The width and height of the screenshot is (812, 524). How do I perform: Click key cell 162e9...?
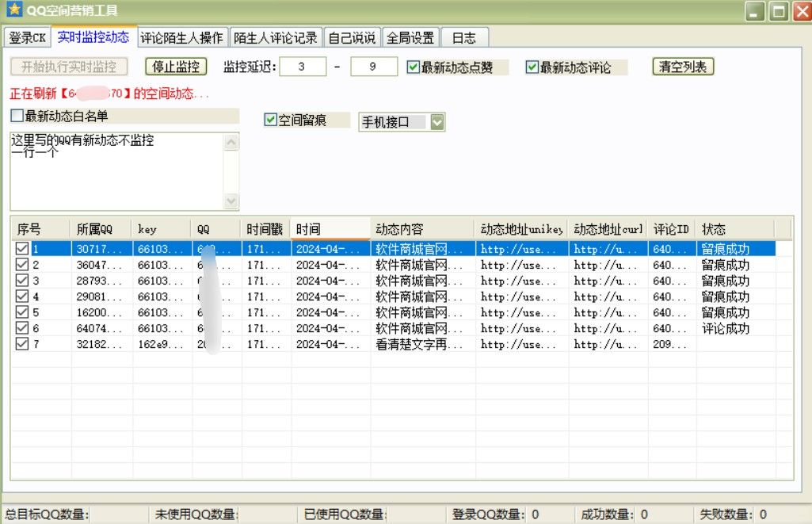[x=162, y=343]
